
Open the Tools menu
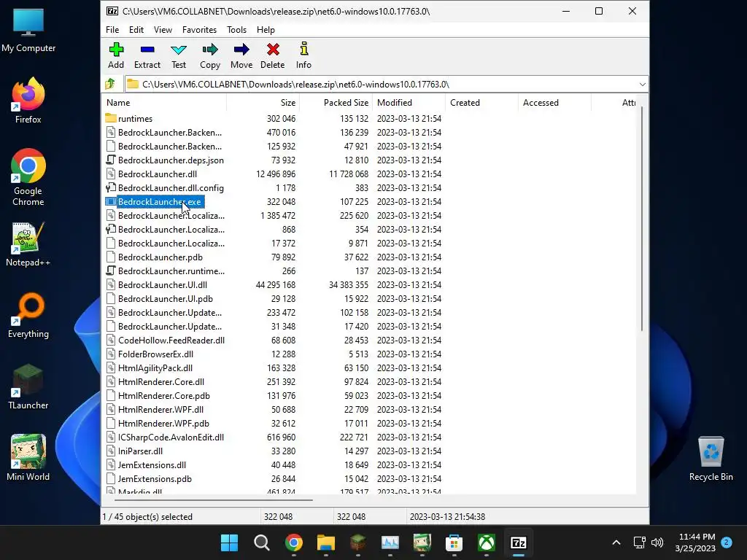coord(237,29)
